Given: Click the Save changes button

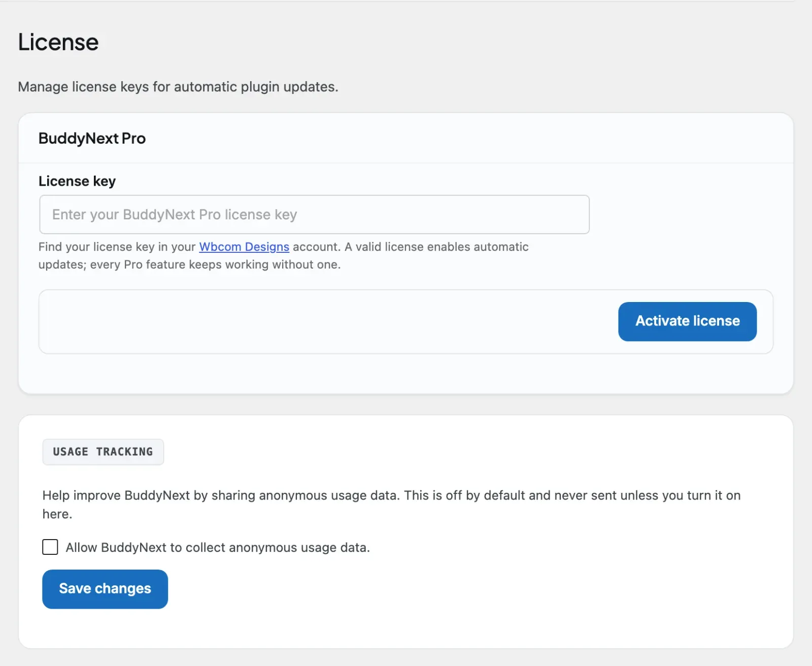Looking at the screenshot, I should pyautogui.click(x=105, y=589).
